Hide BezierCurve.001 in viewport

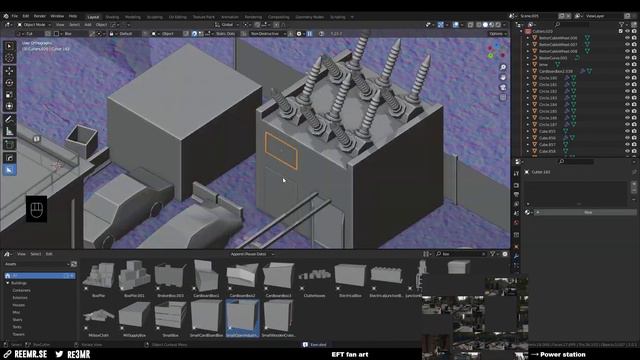(x=627, y=58)
